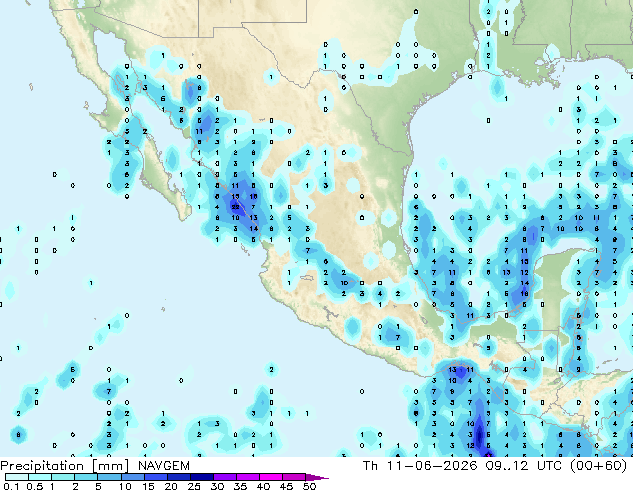Select the 2–5 mm legend color box
The width and height of the screenshot is (634, 490).
86,477
